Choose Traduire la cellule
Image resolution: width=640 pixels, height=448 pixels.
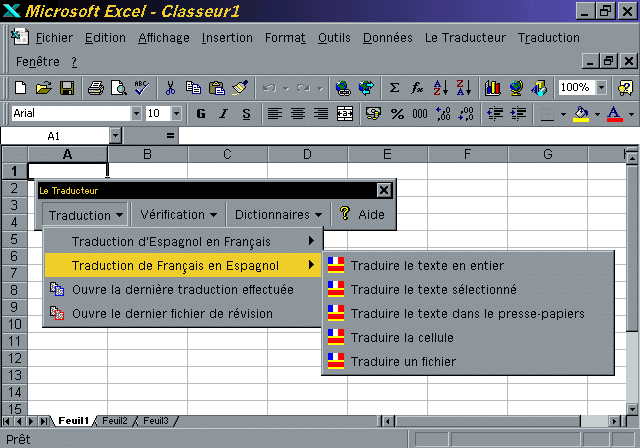(x=468, y=337)
